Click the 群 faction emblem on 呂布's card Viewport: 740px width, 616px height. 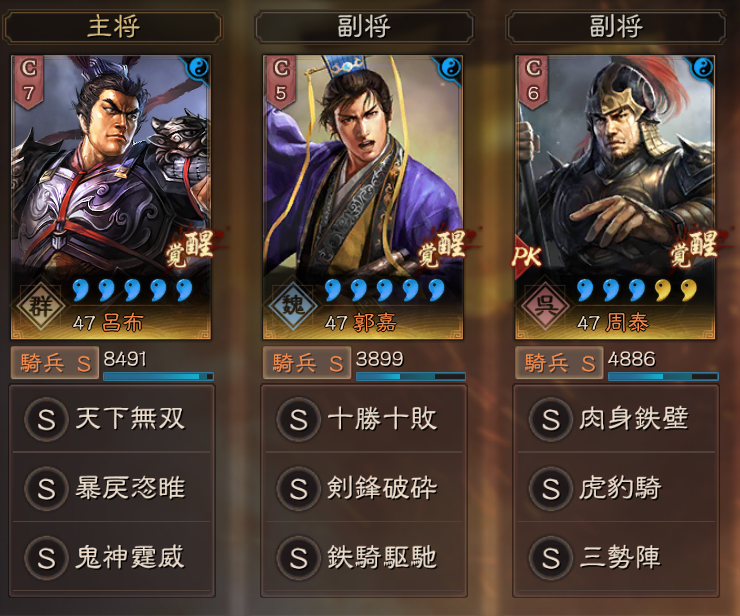[x=41, y=305]
